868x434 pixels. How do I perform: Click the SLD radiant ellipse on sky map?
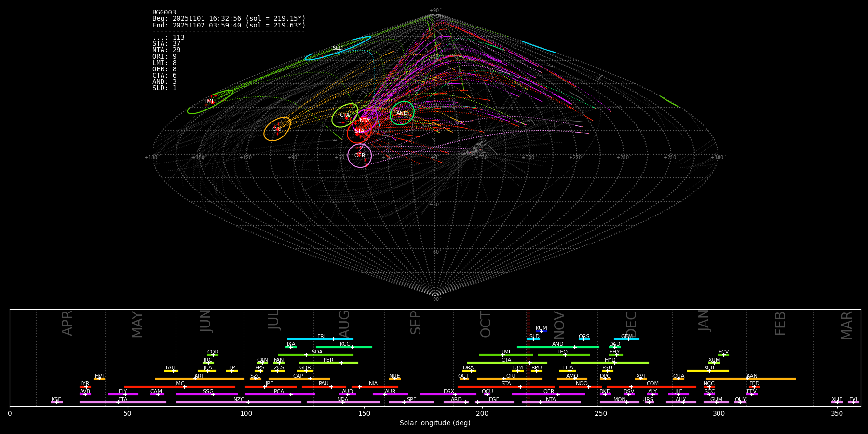point(338,48)
